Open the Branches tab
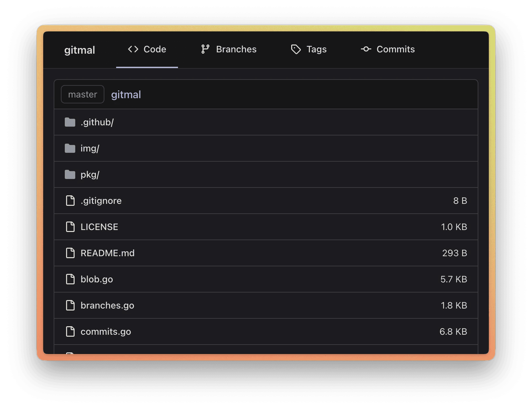 click(x=229, y=49)
